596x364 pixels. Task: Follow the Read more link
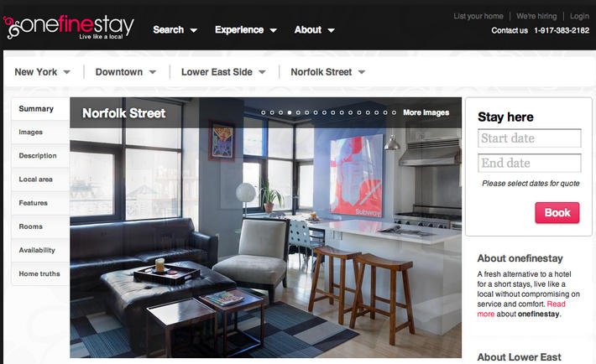(x=521, y=309)
